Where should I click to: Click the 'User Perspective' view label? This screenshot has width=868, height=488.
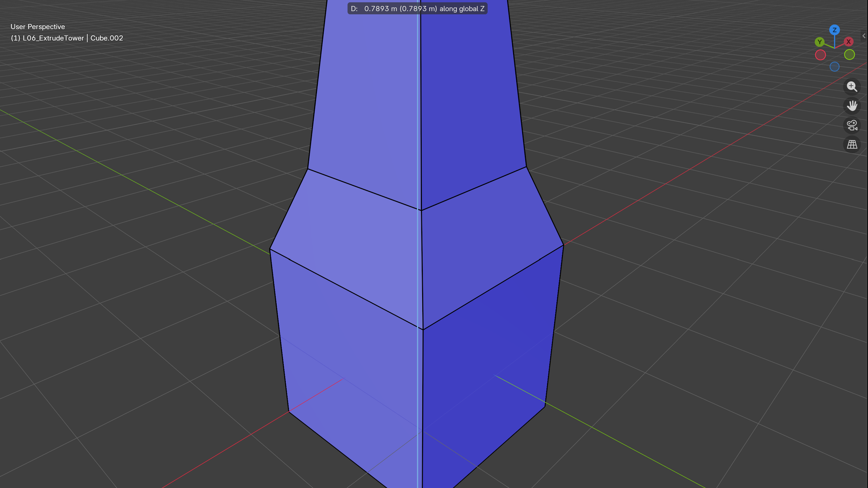38,27
